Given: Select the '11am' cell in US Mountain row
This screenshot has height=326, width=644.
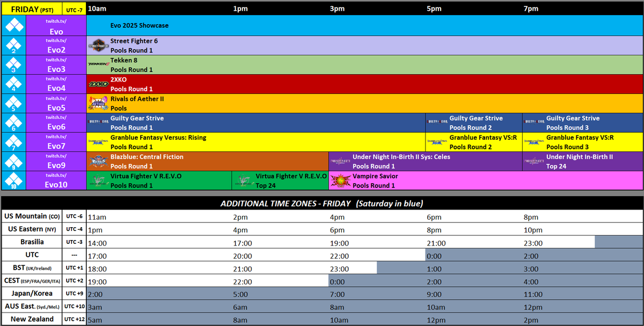Looking at the screenshot, I should [x=97, y=217].
